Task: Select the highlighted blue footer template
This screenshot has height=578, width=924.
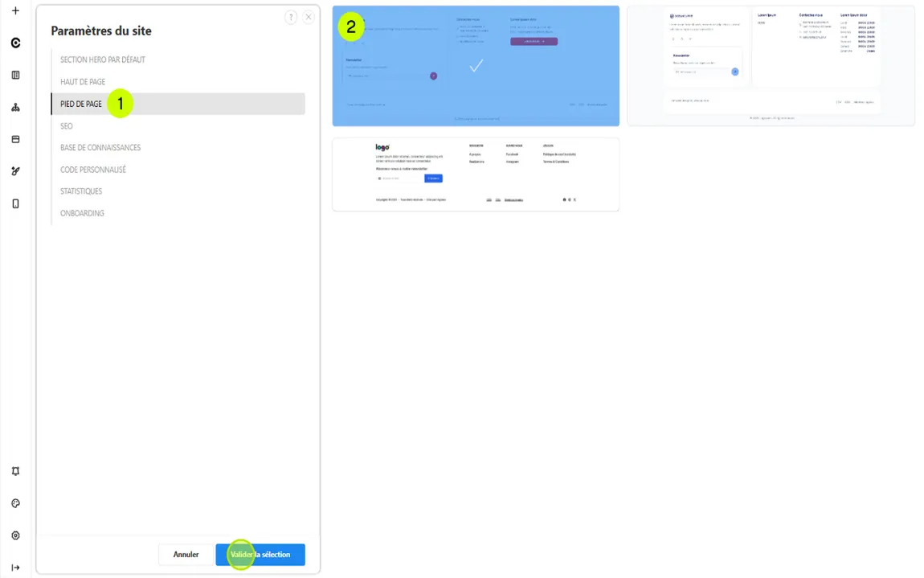Action: coord(476,66)
